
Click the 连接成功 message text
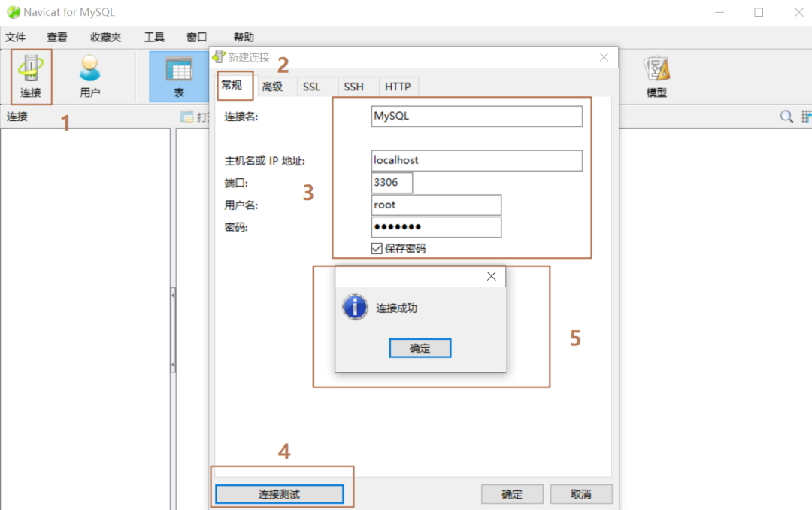[397, 308]
